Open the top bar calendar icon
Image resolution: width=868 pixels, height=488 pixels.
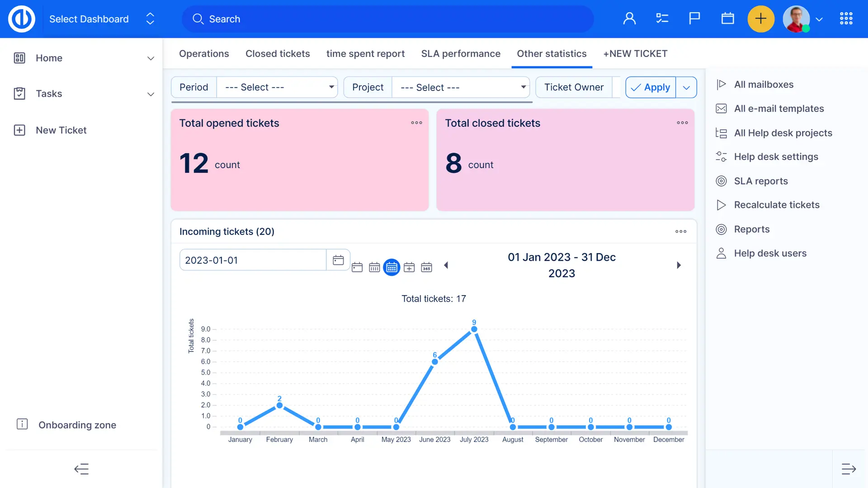(727, 19)
